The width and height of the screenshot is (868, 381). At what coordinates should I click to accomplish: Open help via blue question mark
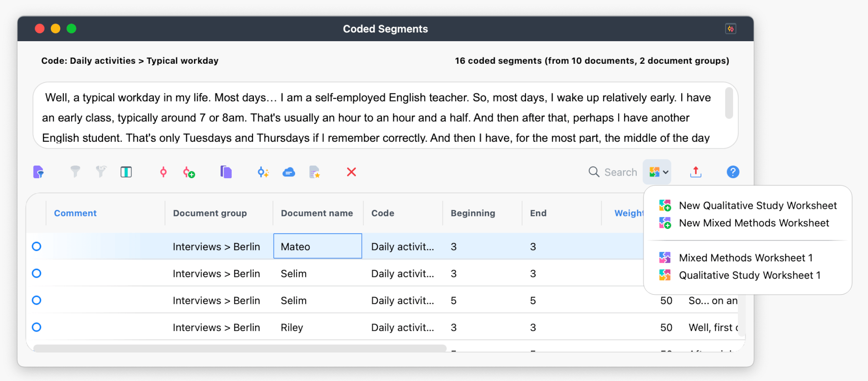coord(733,172)
